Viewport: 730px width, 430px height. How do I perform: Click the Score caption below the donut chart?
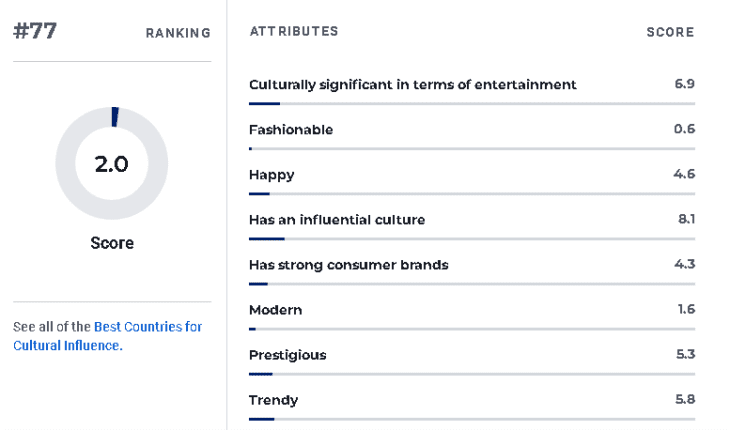tap(112, 243)
